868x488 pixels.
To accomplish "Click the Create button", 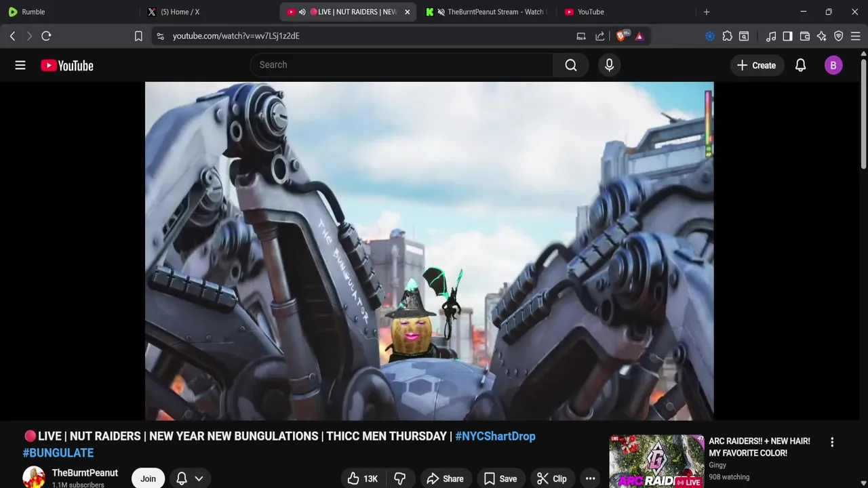I will tap(756, 65).
